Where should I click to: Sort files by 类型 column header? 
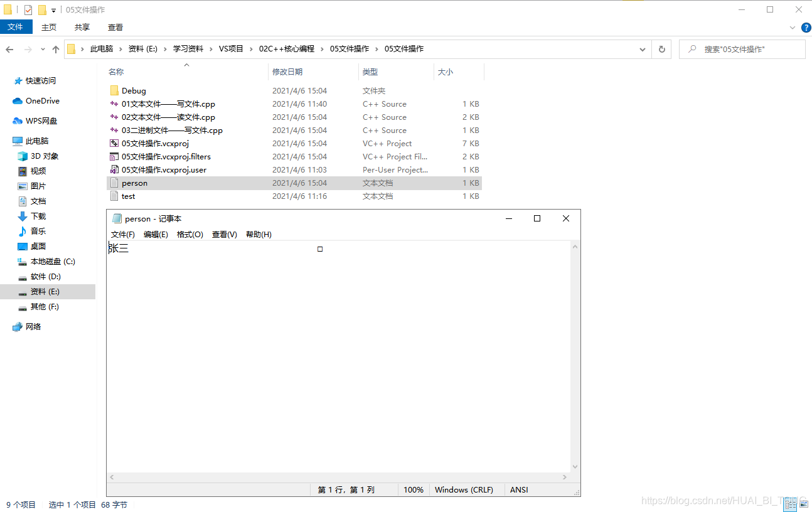(x=396, y=72)
